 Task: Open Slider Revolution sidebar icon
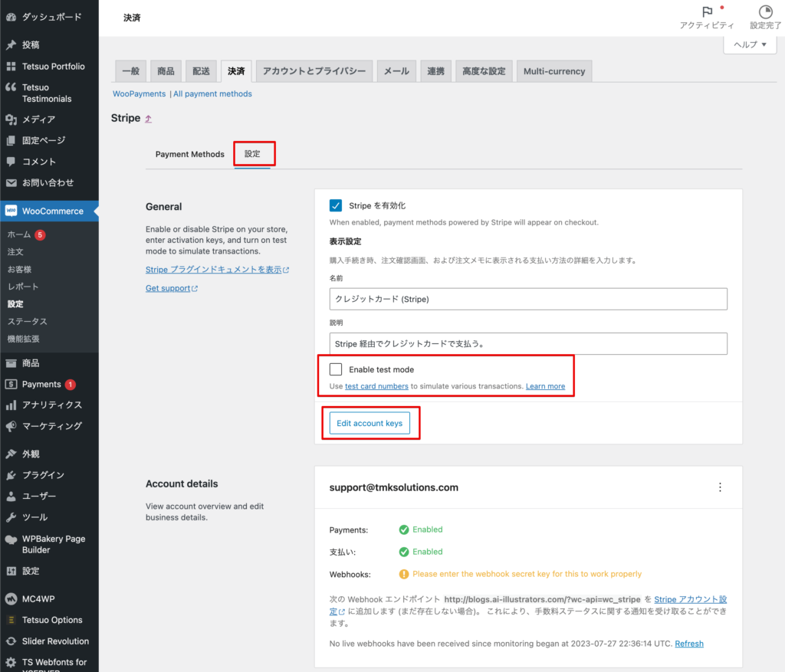11,641
